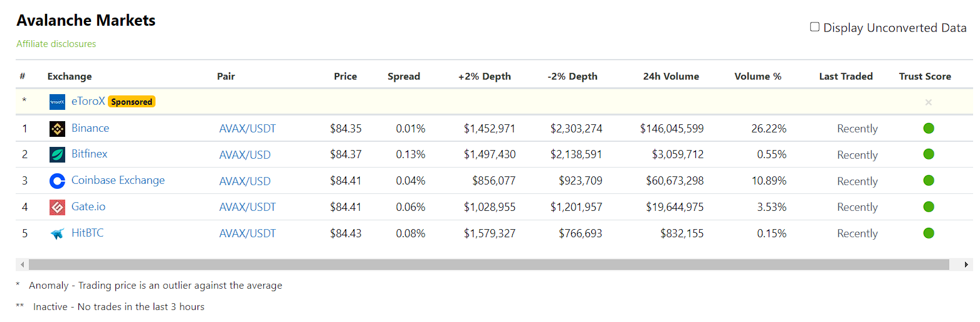
Task: Select the Coinbase volume share 10.89%
Action: 769,181
